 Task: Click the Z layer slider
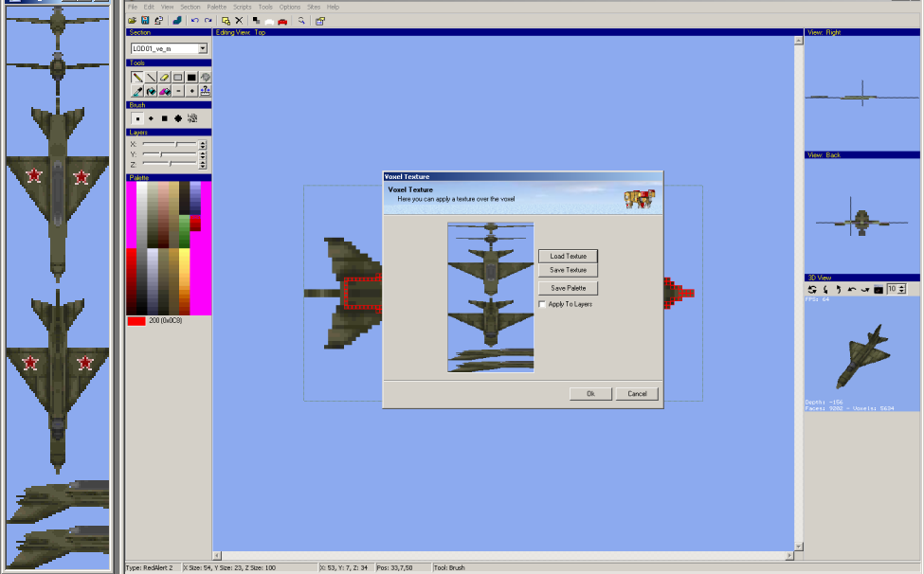169,163
